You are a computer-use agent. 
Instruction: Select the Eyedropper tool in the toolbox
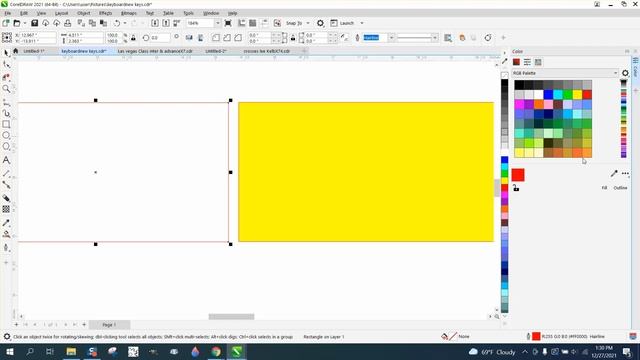click(x=6, y=223)
